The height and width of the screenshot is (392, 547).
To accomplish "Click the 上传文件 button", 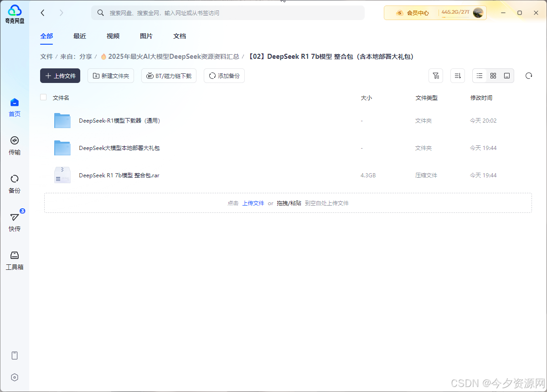I will point(60,76).
